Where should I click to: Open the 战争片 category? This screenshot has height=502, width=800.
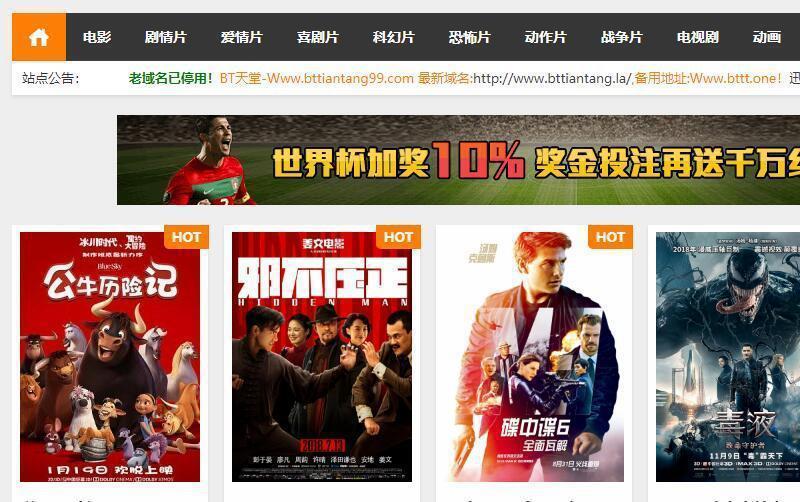tap(622, 37)
